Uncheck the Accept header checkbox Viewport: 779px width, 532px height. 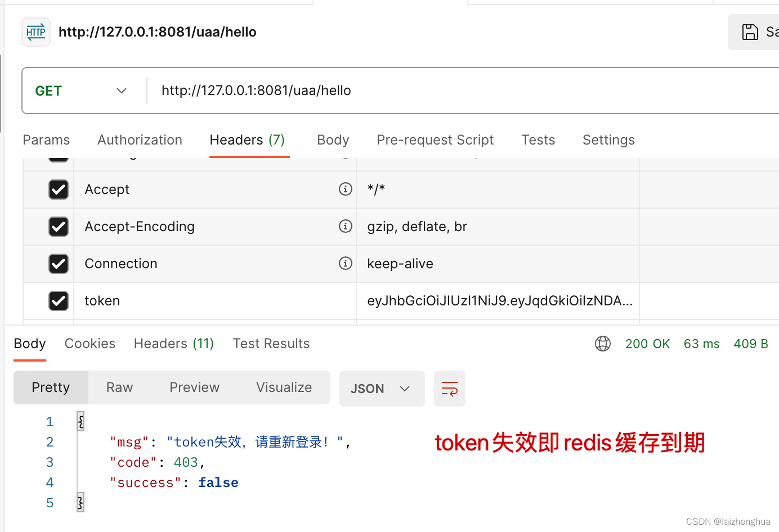point(59,190)
